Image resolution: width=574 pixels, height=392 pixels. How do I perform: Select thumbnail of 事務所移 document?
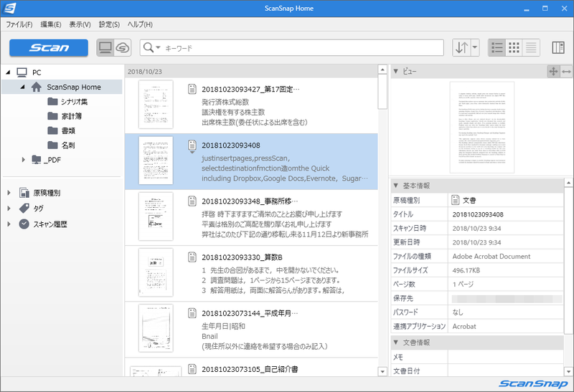pyautogui.click(x=156, y=216)
